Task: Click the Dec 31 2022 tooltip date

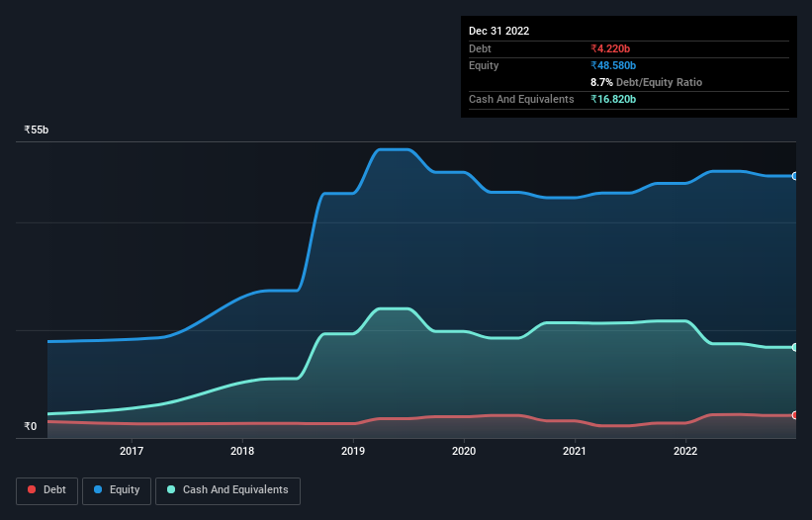Action: tap(499, 31)
